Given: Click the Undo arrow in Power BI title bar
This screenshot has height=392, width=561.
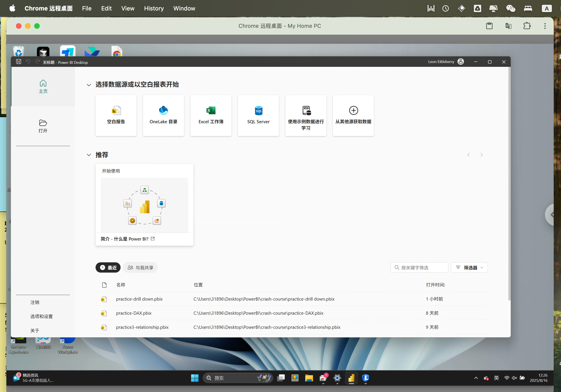Looking at the screenshot, I should click(28, 62).
